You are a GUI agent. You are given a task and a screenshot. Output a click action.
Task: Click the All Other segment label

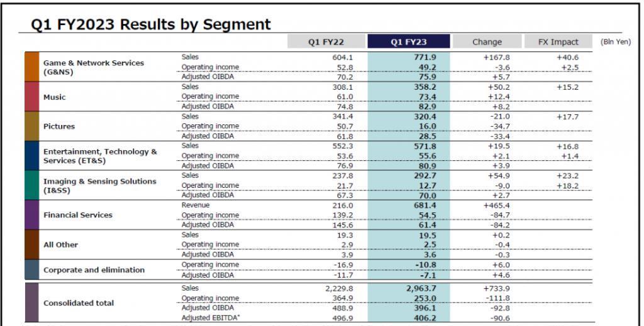tap(60, 244)
